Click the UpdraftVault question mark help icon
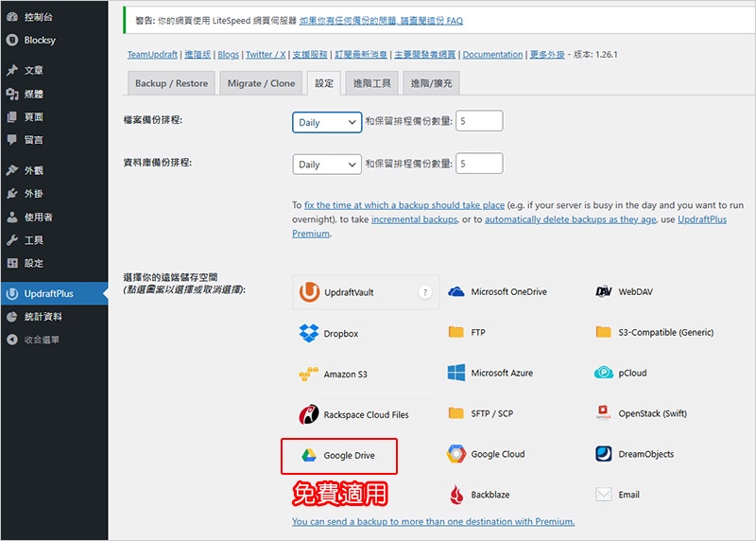Screen dimensions: 756x541 pyautogui.click(x=425, y=292)
